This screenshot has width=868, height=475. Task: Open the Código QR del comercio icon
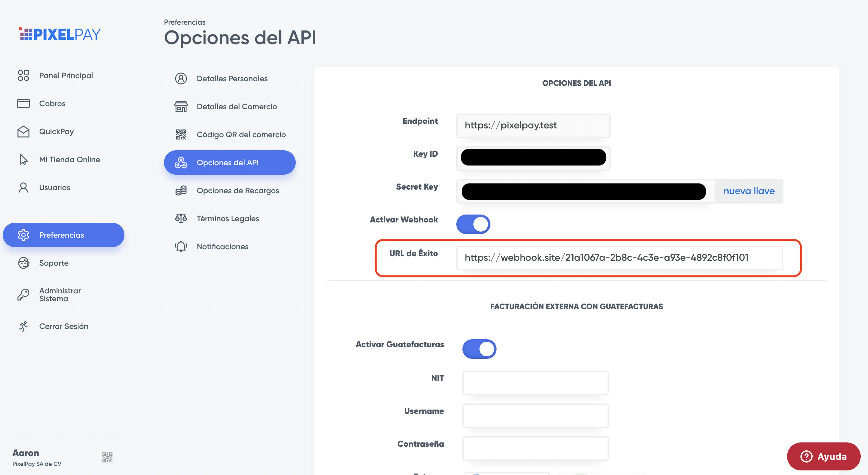pos(181,134)
